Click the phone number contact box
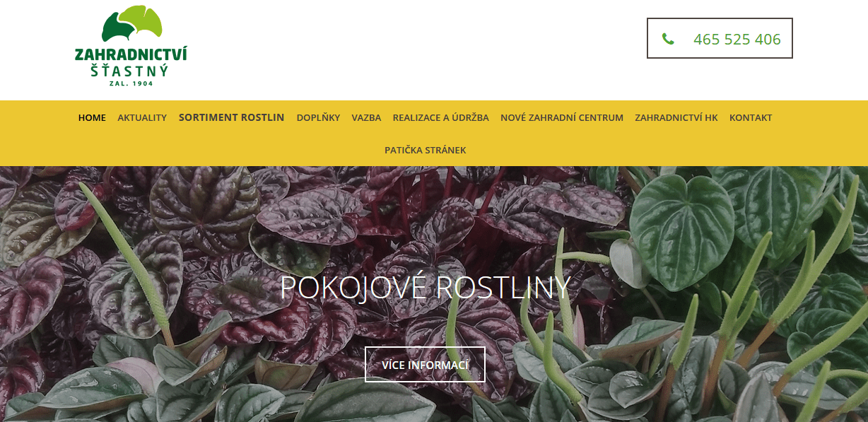 [720, 38]
